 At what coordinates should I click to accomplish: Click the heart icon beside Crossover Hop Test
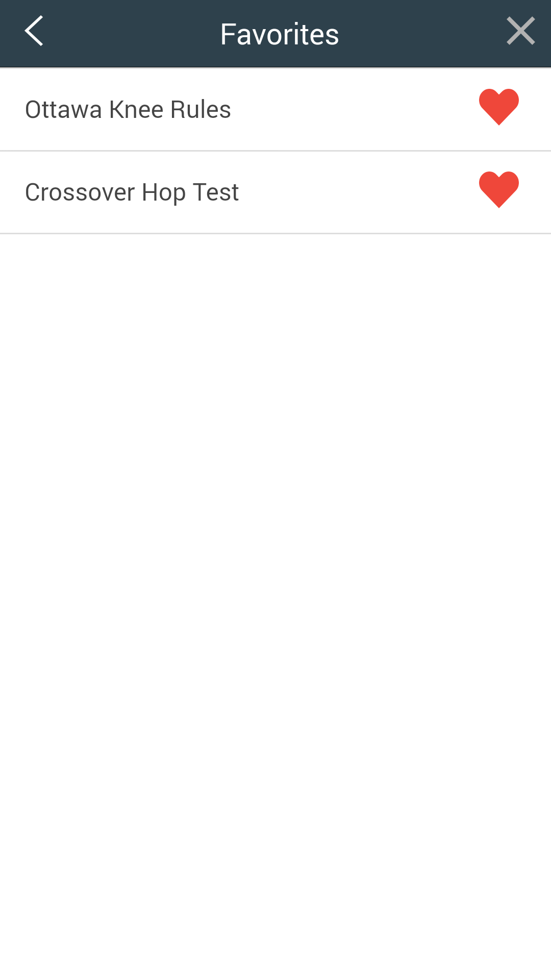point(499,189)
